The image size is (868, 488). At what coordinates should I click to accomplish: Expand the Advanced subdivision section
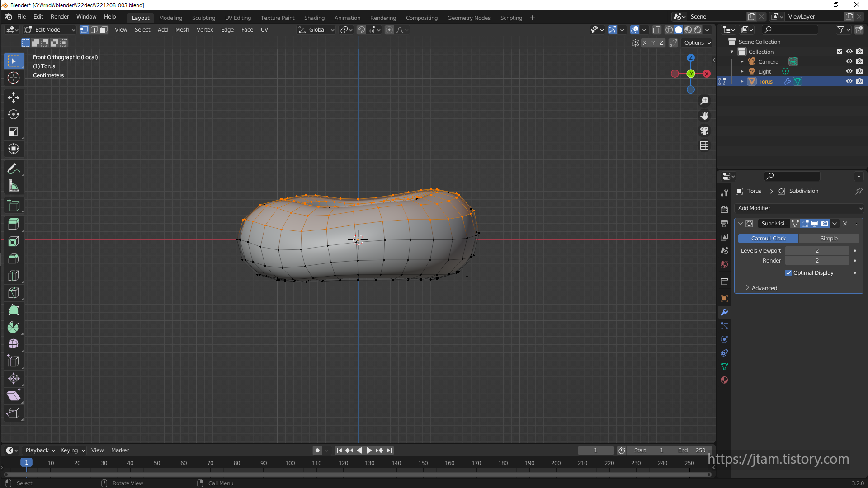click(x=764, y=288)
